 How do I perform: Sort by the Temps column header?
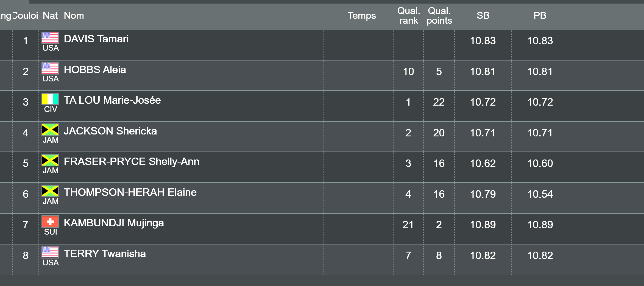[361, 16]
